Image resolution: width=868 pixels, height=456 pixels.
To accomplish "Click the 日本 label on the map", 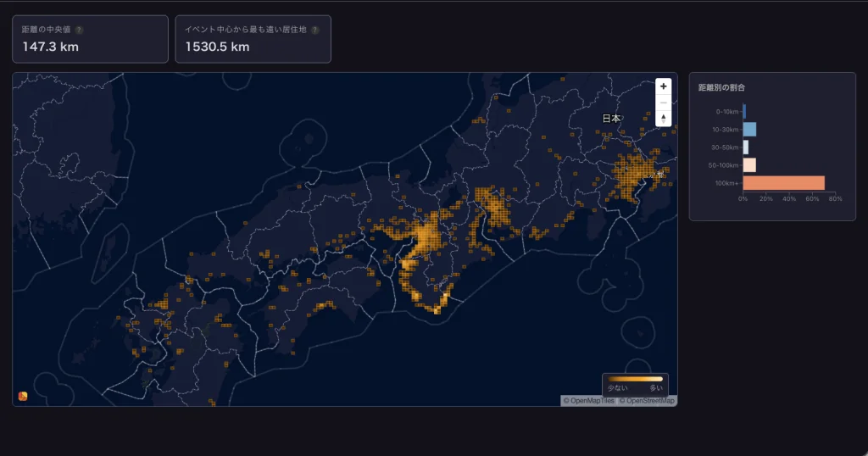I will point(611,118).
